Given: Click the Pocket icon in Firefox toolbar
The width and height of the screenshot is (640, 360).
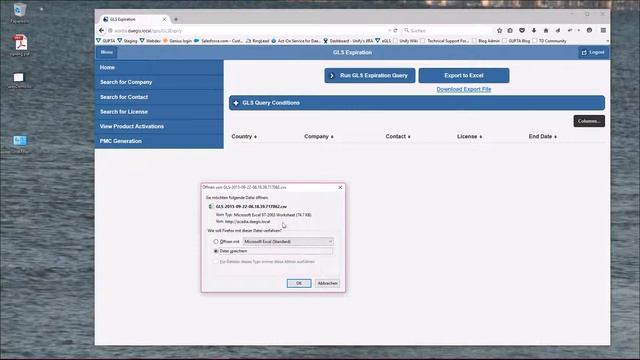Looking at the screenshot, I should [522, 31].
